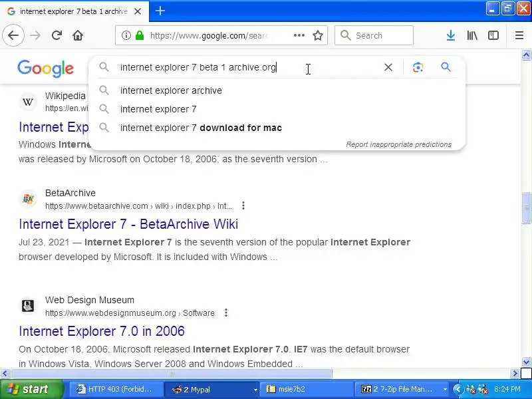532x399 pixels.
Task: Click the betaarchive.com URL breadcrumb
Action: coord(138,206)
